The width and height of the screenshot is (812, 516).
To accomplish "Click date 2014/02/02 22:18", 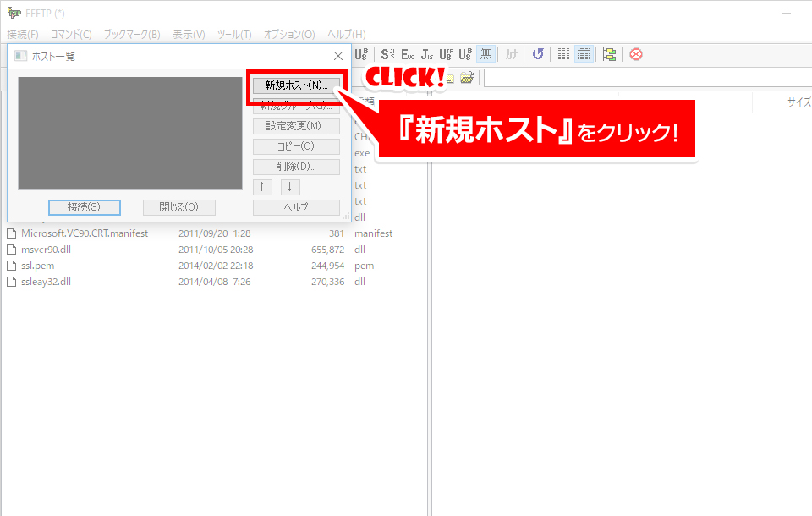I will (x=216, y=266).
